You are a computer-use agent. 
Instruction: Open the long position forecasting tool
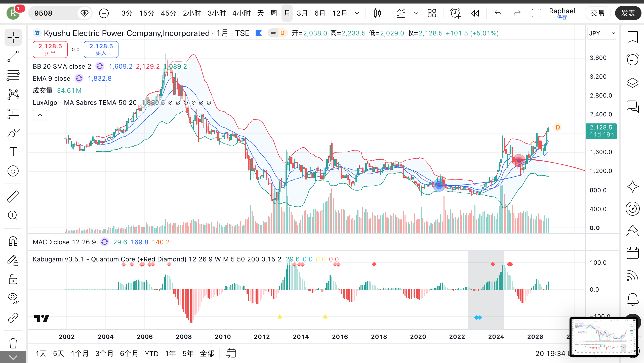pos(13,114)
